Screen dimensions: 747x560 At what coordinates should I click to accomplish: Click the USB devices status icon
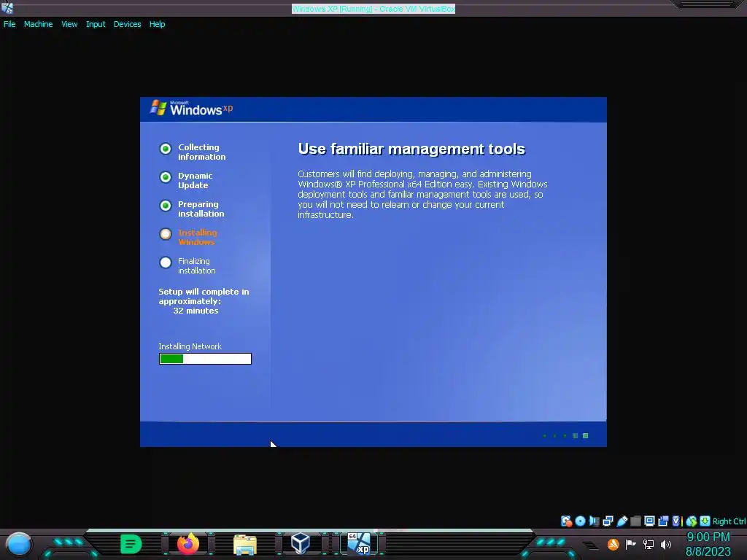point(622,521)
